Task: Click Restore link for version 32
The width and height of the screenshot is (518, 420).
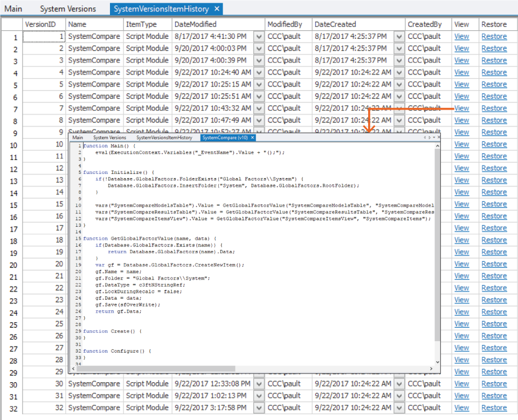Action: click(494, 408)
